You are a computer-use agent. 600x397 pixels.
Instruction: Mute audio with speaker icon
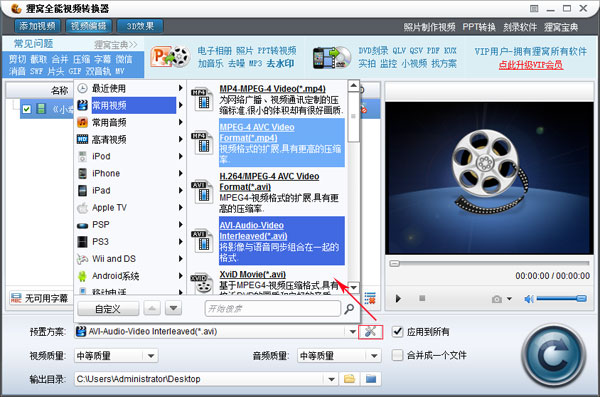(528, 299)
